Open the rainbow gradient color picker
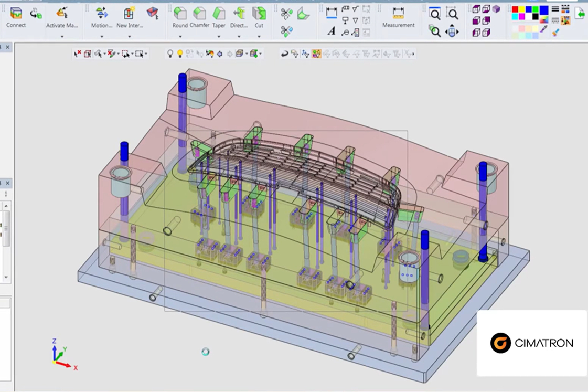This screenshot has width=588, height=392. 544,19
